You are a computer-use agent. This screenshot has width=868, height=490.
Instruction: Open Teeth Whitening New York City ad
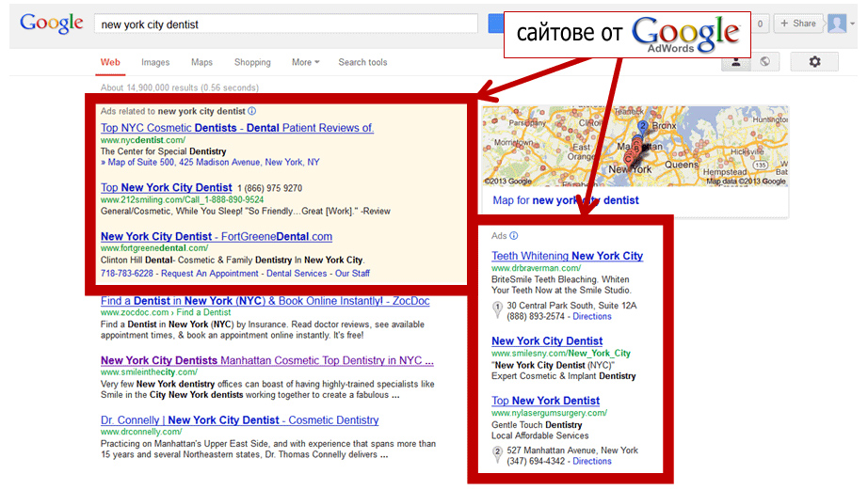(568, 256)
